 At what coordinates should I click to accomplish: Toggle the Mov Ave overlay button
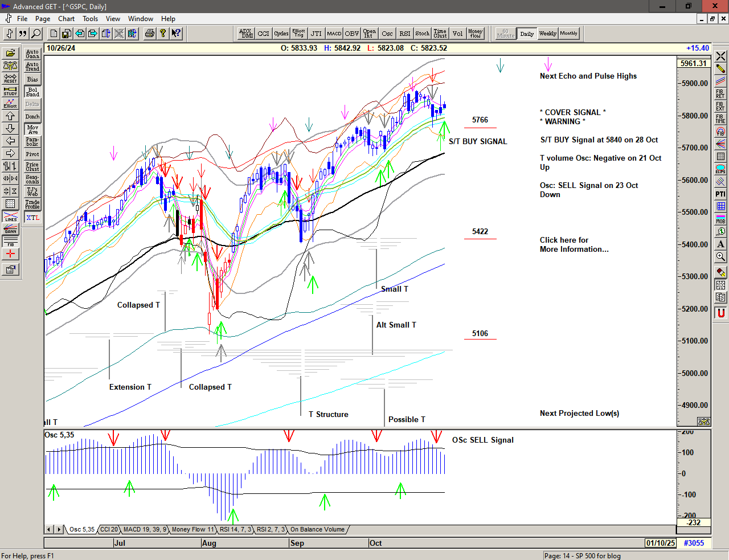point(32,129)
